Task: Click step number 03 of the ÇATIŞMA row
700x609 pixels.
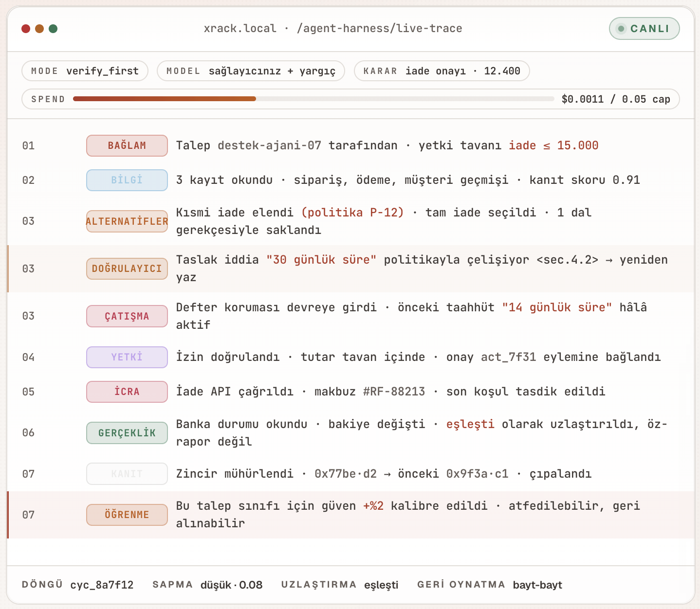Action: (x=29, y=316)
